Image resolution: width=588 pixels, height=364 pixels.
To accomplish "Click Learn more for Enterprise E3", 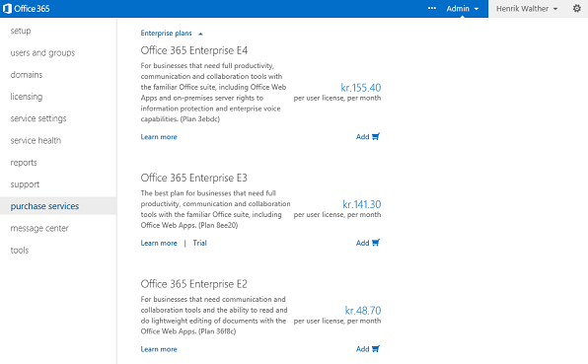I will (159, 243).
